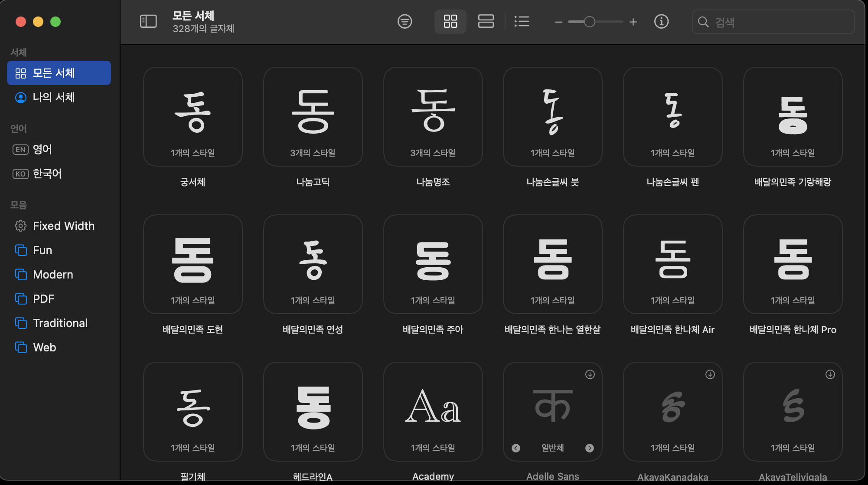Viewport: 868px width, 485px height.
Task: Select the 배달의민족 주아 font tile
Action: point(433,264)
